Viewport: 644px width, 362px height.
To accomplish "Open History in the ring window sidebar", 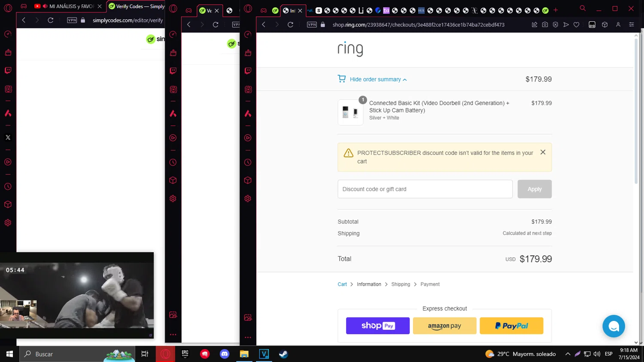I will pyautogui.click(x=248, y=163).
